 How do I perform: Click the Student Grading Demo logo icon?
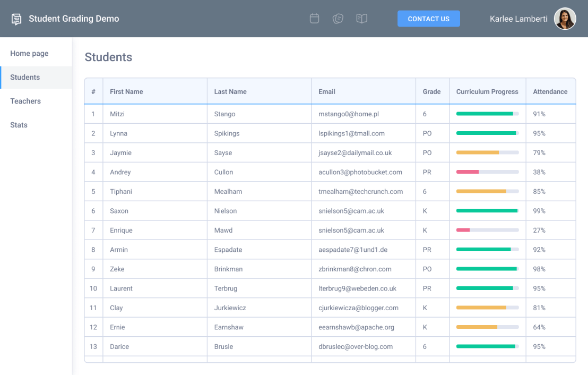(16, 19)
